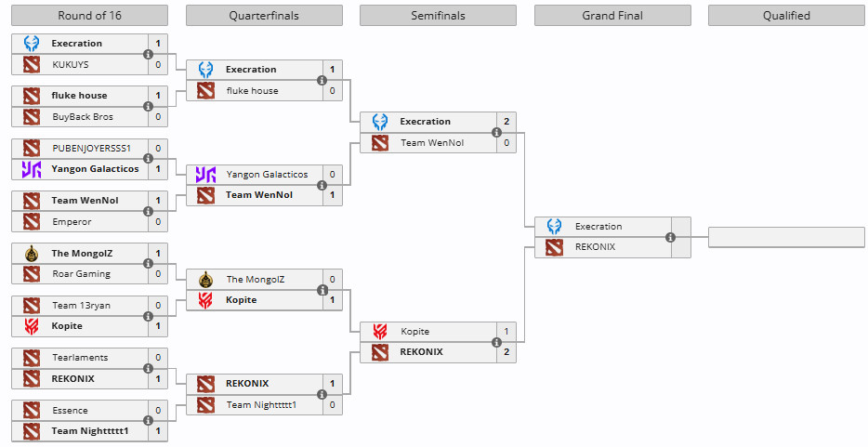Viewport: 868px width, 447px height.
Task: Open Team WenNoI link in Round of 16
Action: (85, 200)
